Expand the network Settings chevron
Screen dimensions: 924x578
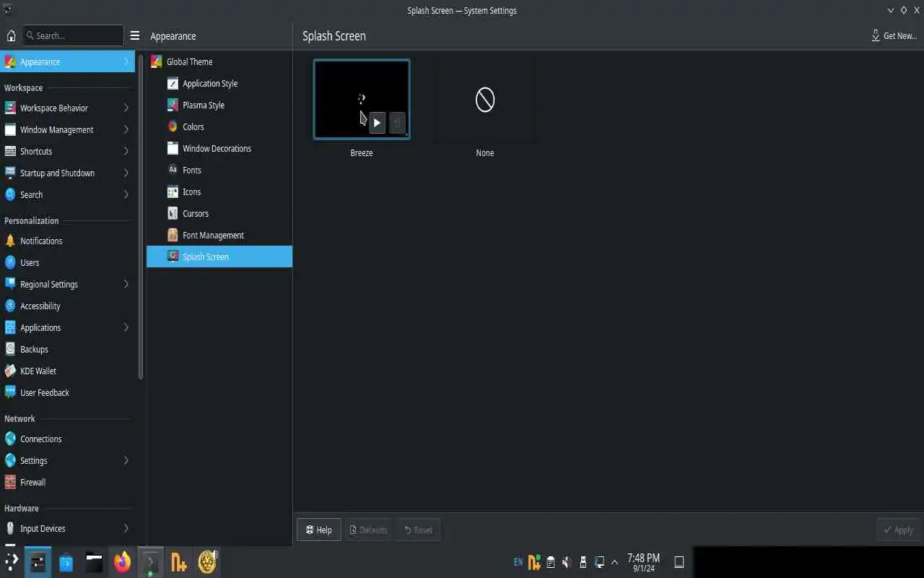click(126, 461)
